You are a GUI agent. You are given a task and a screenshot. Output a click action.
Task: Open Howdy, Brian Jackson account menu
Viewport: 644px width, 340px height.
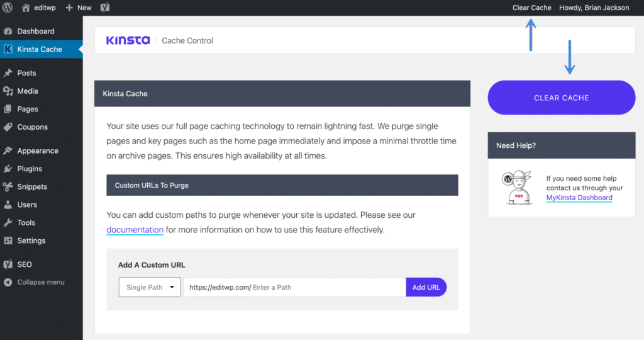tap(594, 8)
